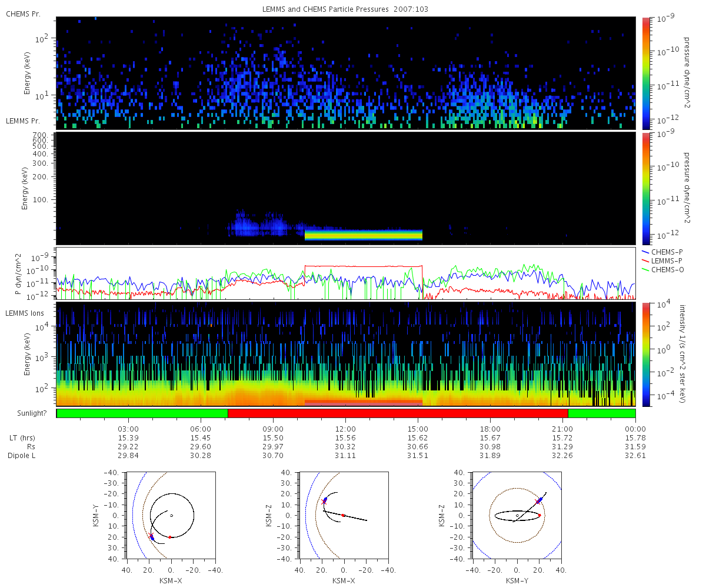Click the 21:00 time axis label
The image size is (706, 588).
(562, 430)
